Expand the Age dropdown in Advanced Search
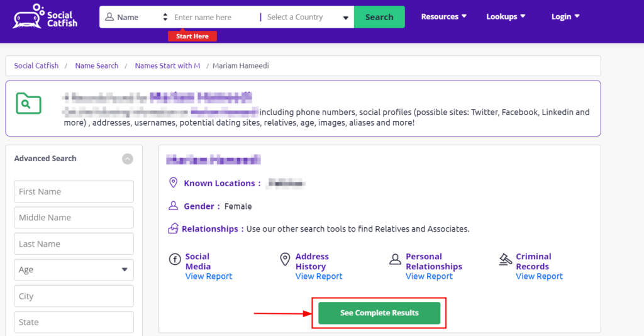644x336 pixels. tap(74, 270)
